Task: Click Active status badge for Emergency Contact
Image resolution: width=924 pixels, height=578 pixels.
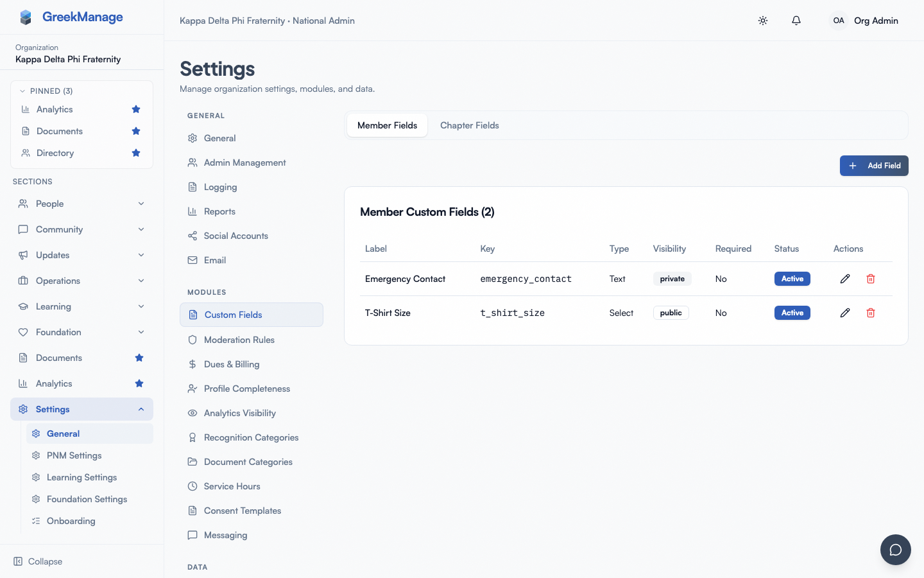Action: (792, 279)
